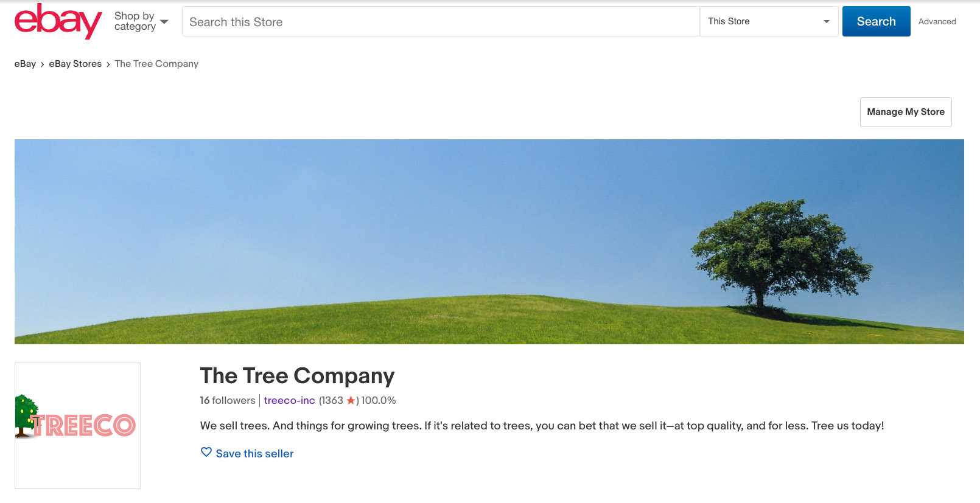
Task: Click the blue Search button
Action: tap(876, 21)
